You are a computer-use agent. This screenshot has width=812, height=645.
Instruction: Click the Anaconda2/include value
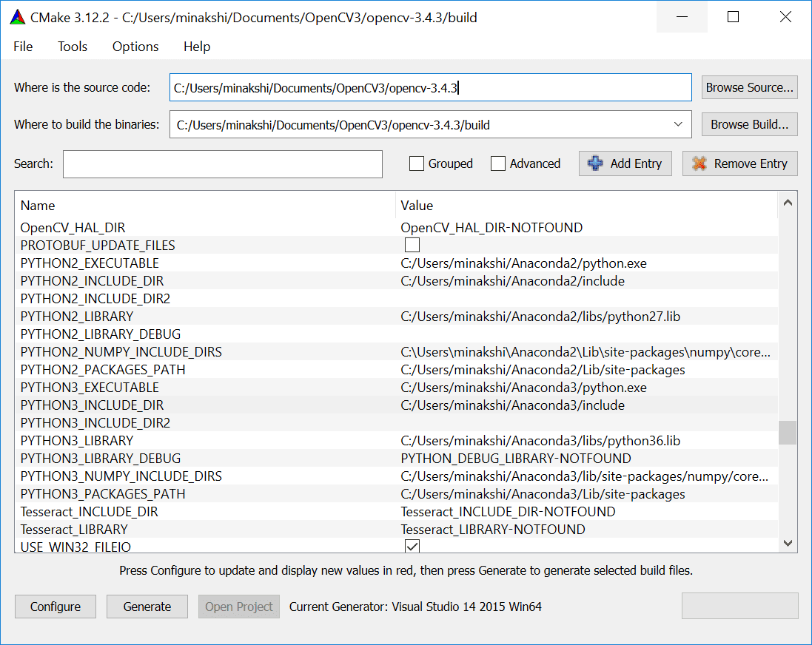click(x=513, y=281)
